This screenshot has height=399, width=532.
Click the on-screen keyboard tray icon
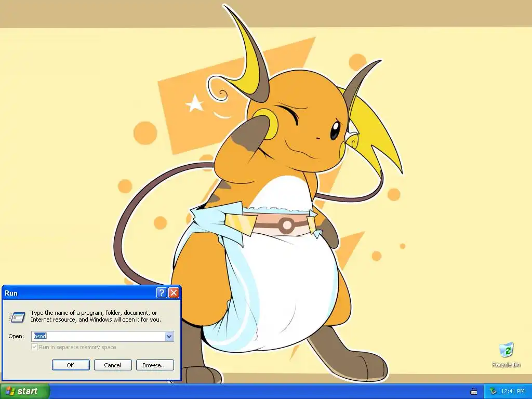[x=474, y=392]
